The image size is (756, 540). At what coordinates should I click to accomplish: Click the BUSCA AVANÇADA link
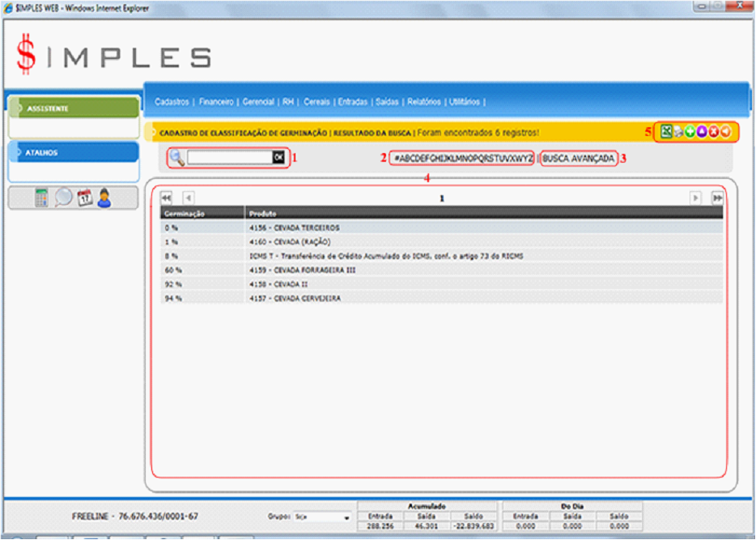point(579,159)
